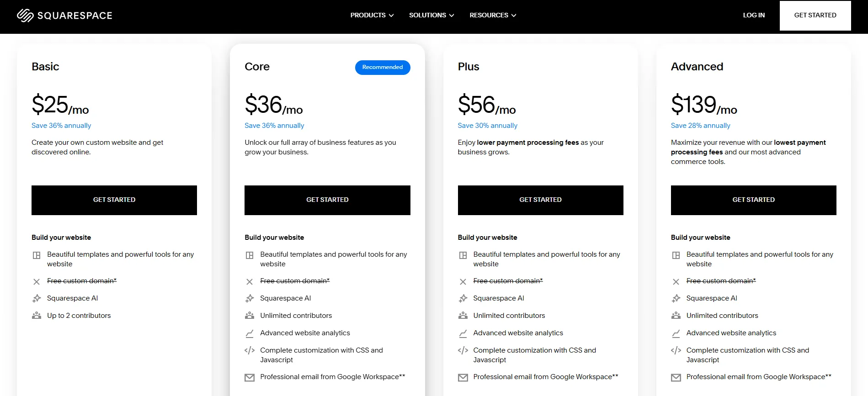Click the contributors icon in the Basic plan
This screenshot has height=396, width=868.
(37, 315)
